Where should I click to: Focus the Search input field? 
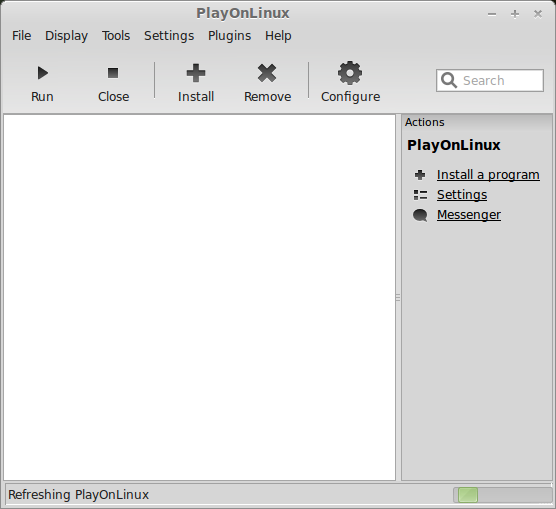coord(490,81)
